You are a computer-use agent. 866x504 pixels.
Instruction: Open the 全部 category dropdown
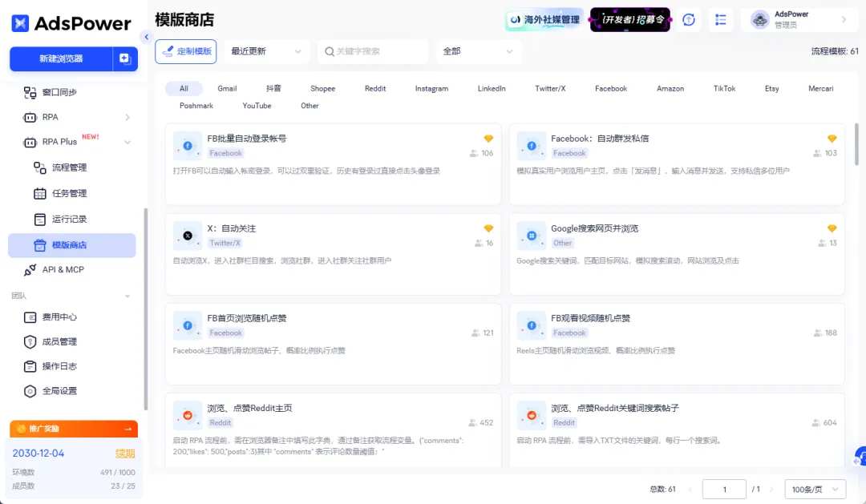[x=478, y=50]
